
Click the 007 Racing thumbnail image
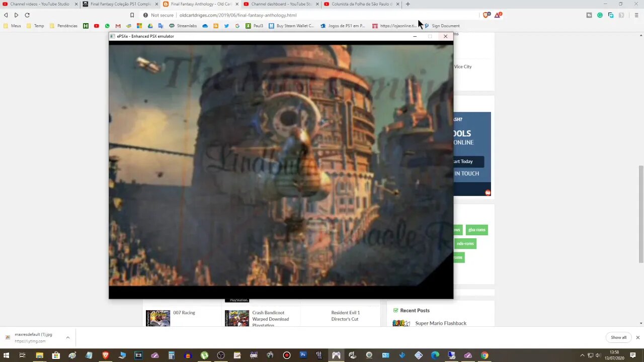[158, 318]
